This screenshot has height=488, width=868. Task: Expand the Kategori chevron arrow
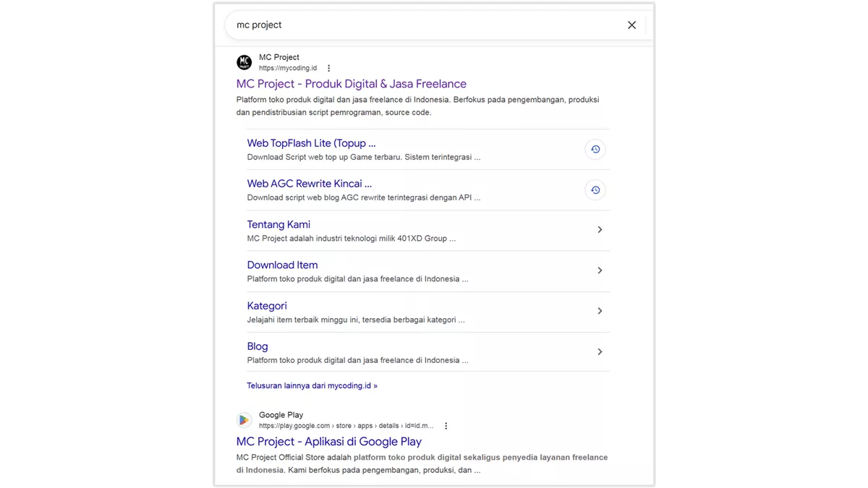pyautogui.click(x=600, y=311)
